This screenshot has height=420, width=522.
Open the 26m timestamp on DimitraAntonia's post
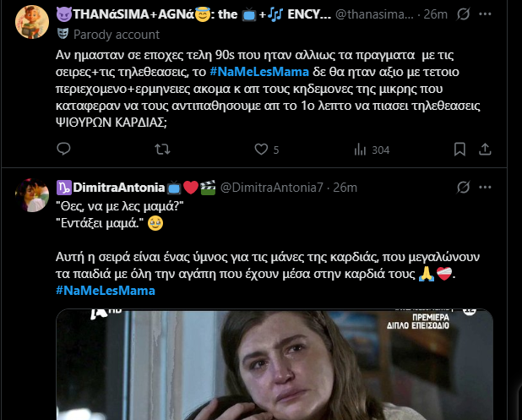[346, 187]
